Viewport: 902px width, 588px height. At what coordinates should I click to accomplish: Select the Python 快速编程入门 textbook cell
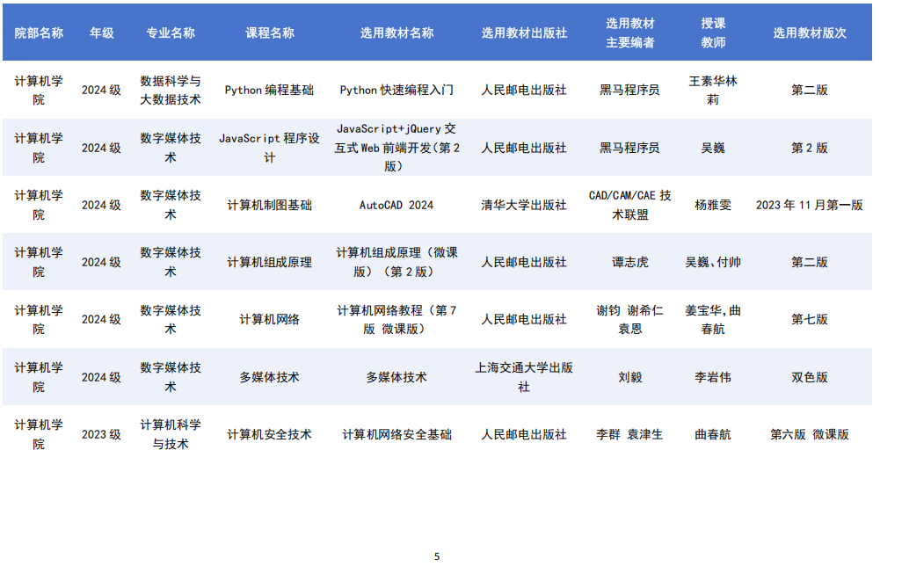coord(396,90)
